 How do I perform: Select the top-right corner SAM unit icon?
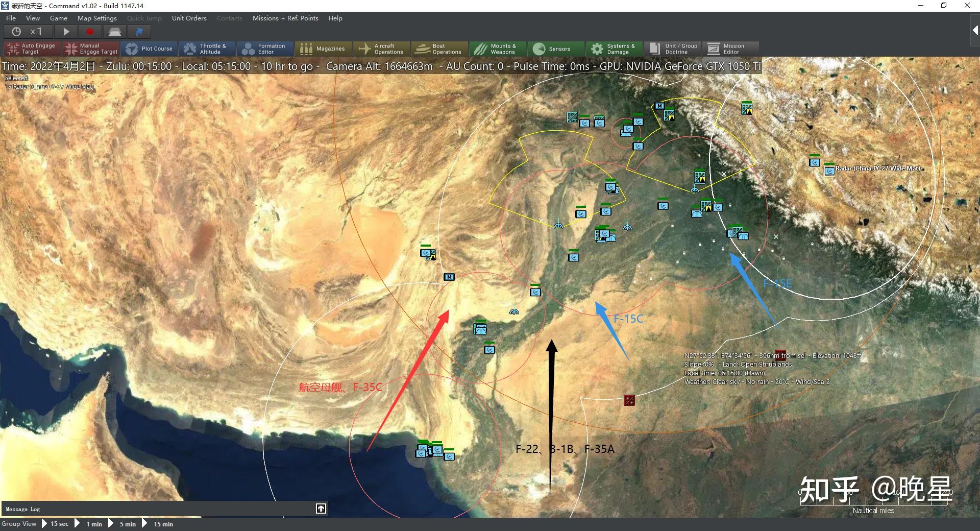pos(747,108)
